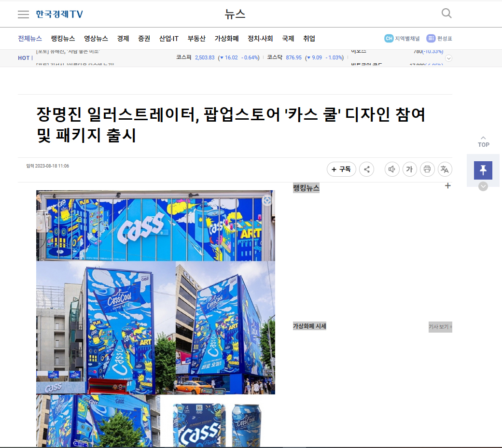The image size is (502, 448).
Task: Click the article headline text
Action: [231, 124]
